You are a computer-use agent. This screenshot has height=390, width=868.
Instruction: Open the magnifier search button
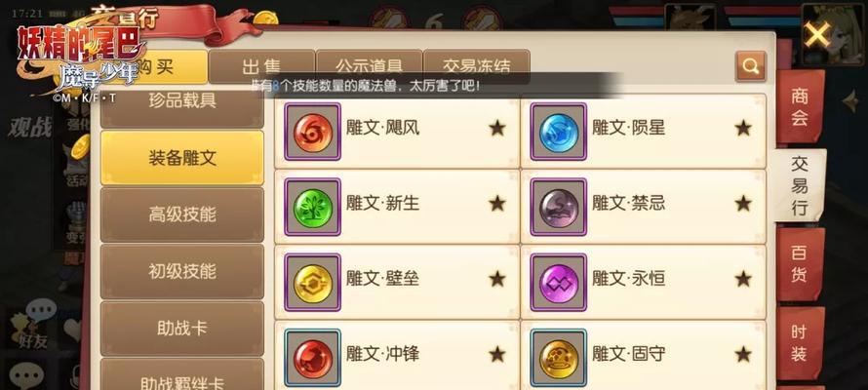[x=750, y=66]
